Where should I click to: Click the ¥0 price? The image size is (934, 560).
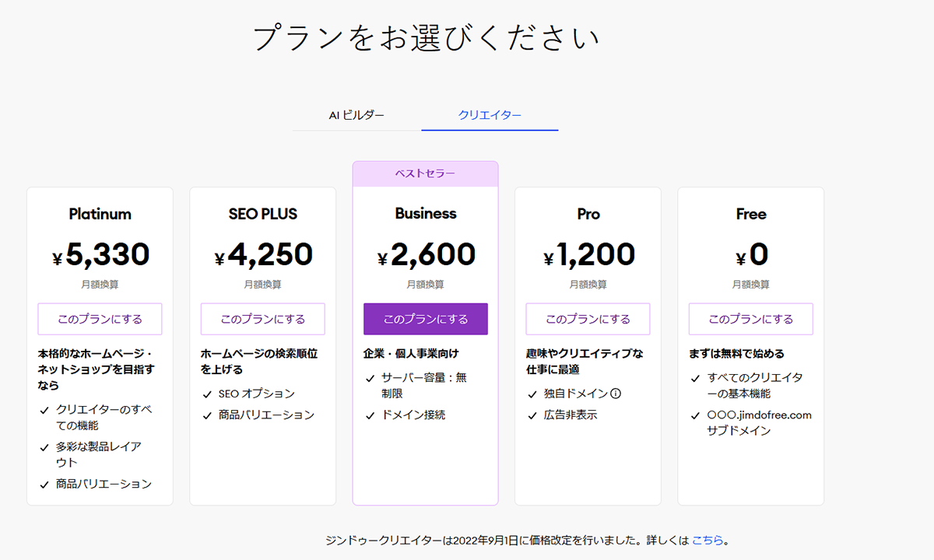tap(752, 254)
